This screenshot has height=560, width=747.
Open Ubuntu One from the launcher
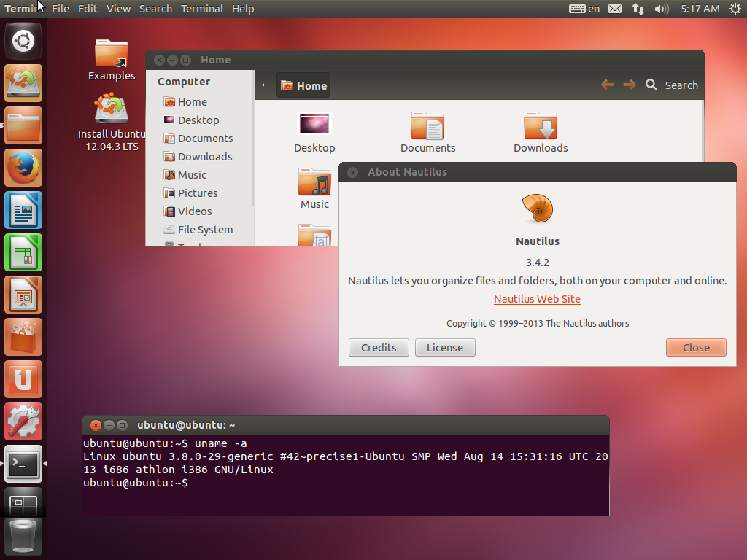click(23, 379)
